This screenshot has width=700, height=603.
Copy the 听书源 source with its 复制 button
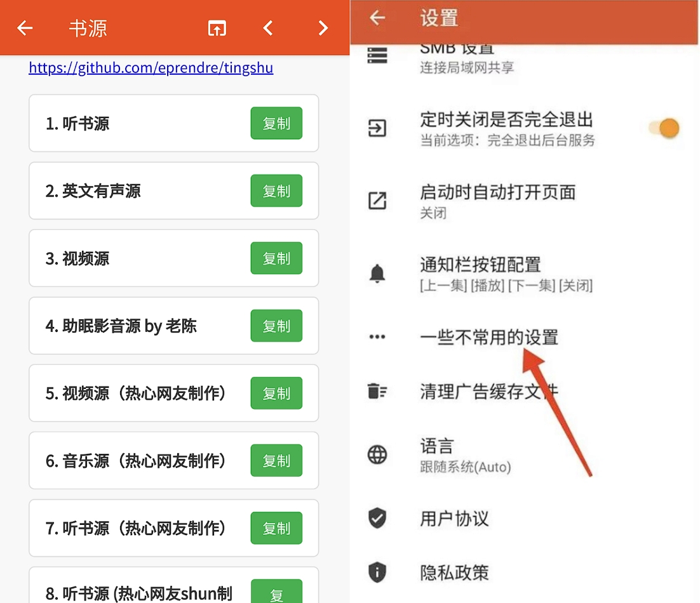276,123
